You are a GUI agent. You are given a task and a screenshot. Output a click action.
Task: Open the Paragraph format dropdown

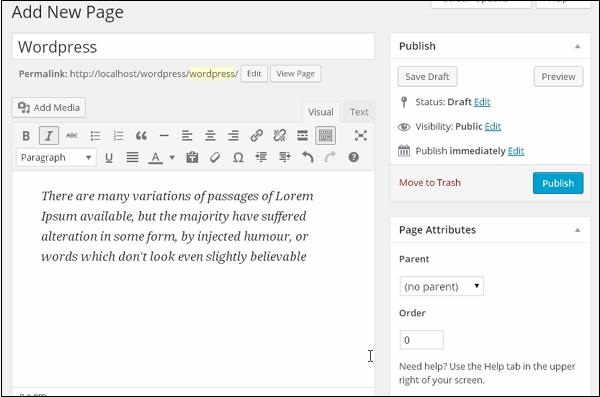(x=56, y=158)
